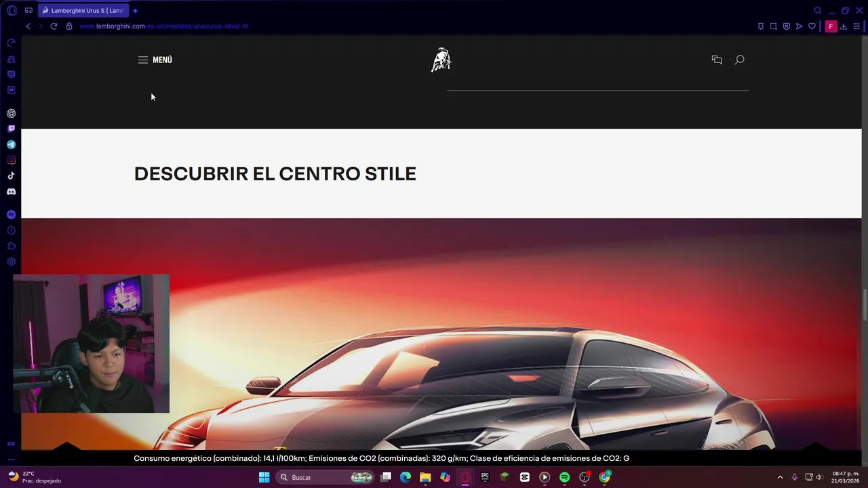
Task: Open the clock showing 08:47 p. m.
Action: [846, 477]
